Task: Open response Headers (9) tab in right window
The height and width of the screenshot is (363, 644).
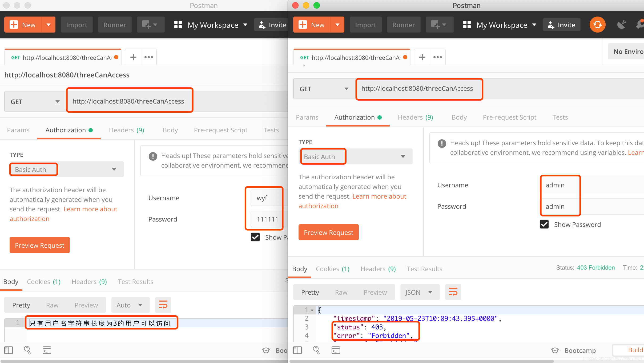Action: click(378, 269)
